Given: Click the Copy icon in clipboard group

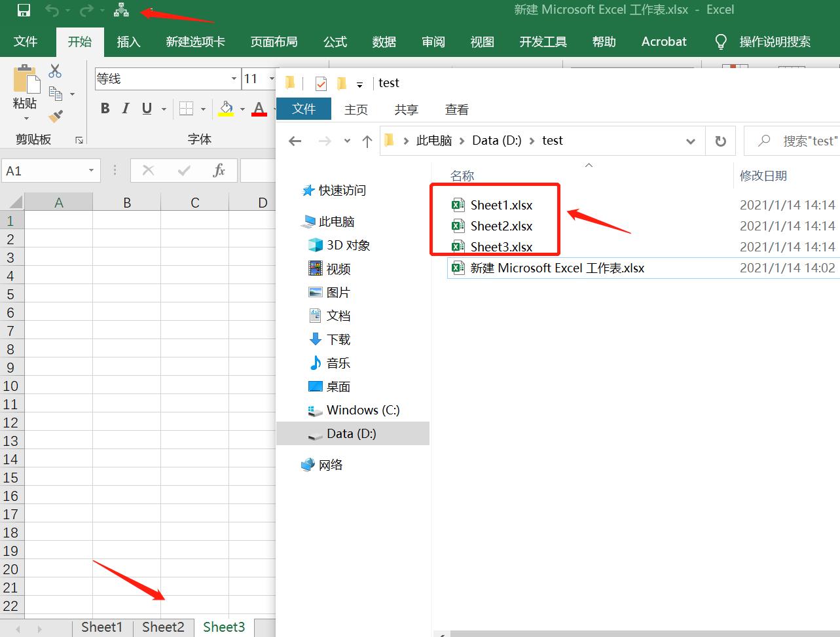Looking at the screenshot, I should point(56,94).
